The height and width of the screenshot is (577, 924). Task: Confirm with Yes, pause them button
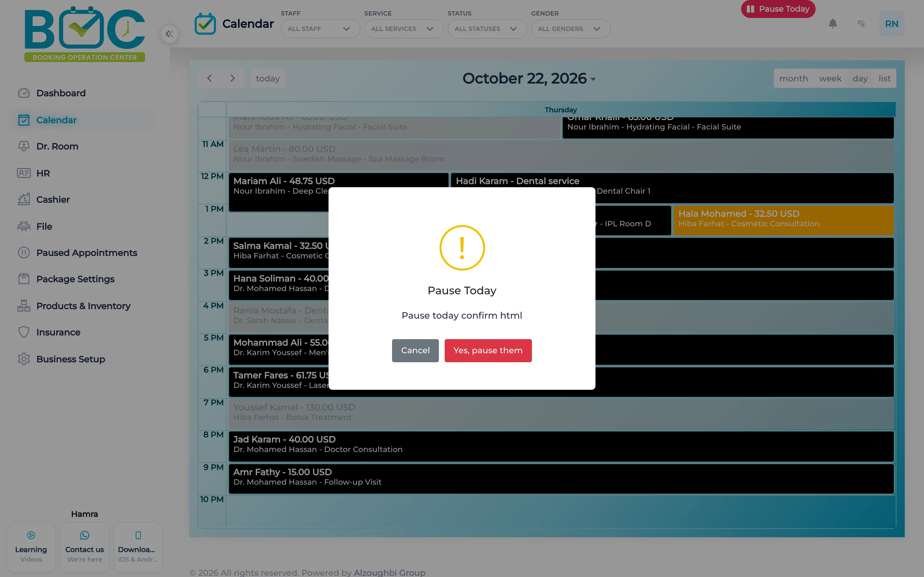coord(488,350)
